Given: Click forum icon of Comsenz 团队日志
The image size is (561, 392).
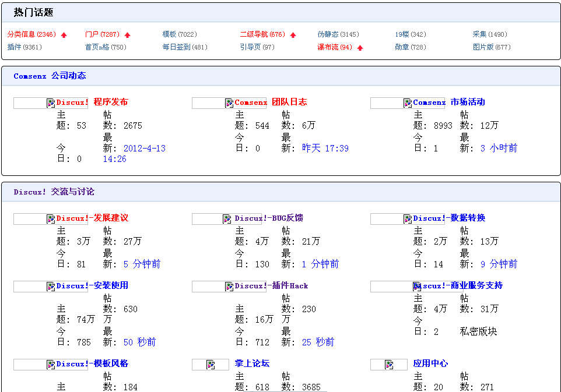Looking at the screenshot, I should (229, 103).
